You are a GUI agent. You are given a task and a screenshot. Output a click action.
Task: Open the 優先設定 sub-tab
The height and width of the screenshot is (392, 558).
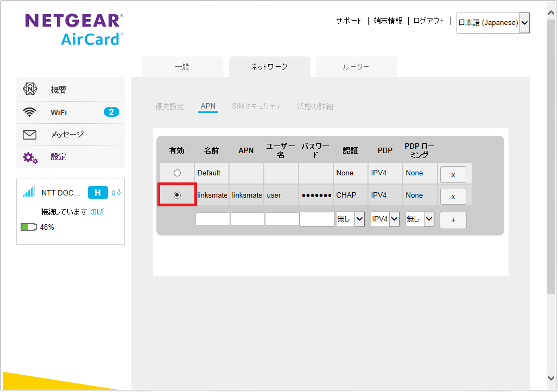coord(169,106)
